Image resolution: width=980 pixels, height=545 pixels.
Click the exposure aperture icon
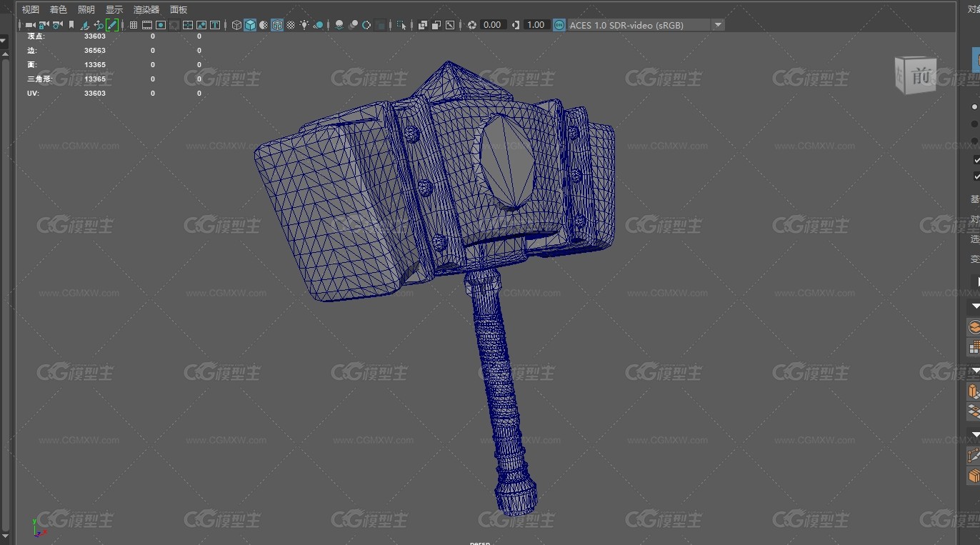pyautogui.click(x=471, y=25)
